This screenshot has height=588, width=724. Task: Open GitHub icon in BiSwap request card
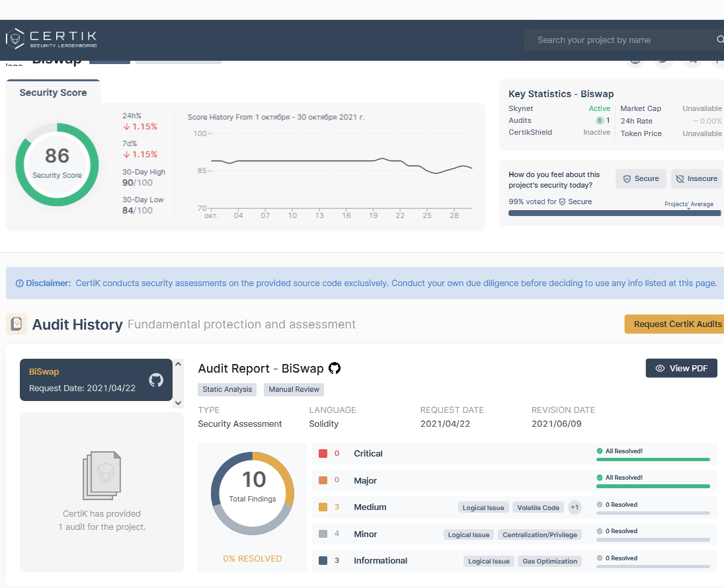156,380
